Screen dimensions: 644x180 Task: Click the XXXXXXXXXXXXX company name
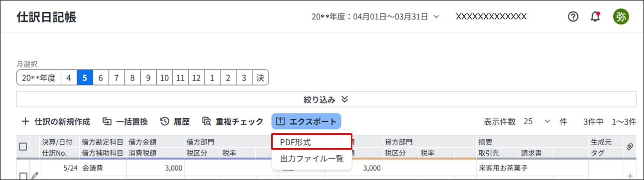point(491,16)
